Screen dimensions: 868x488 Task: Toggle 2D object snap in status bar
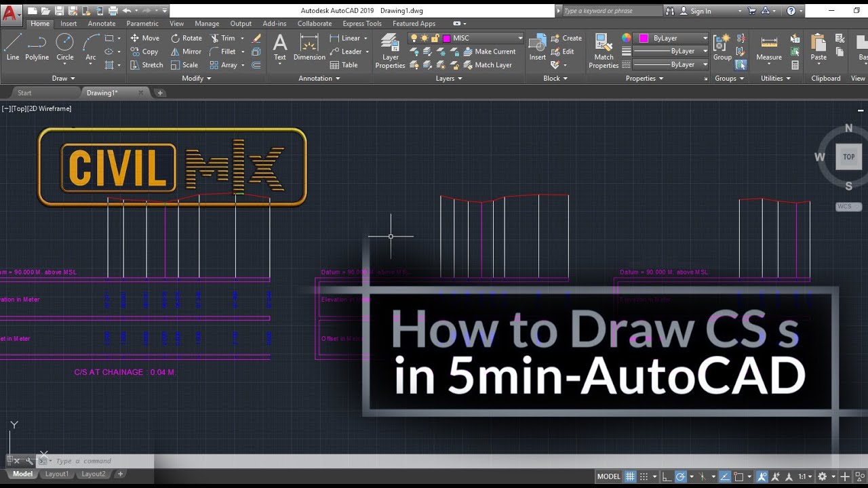(x=739, y=476)
